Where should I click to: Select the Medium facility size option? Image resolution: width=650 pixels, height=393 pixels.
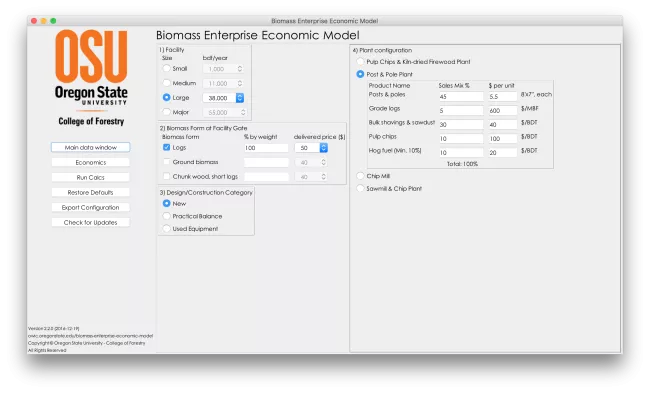(x=166, y=83)
